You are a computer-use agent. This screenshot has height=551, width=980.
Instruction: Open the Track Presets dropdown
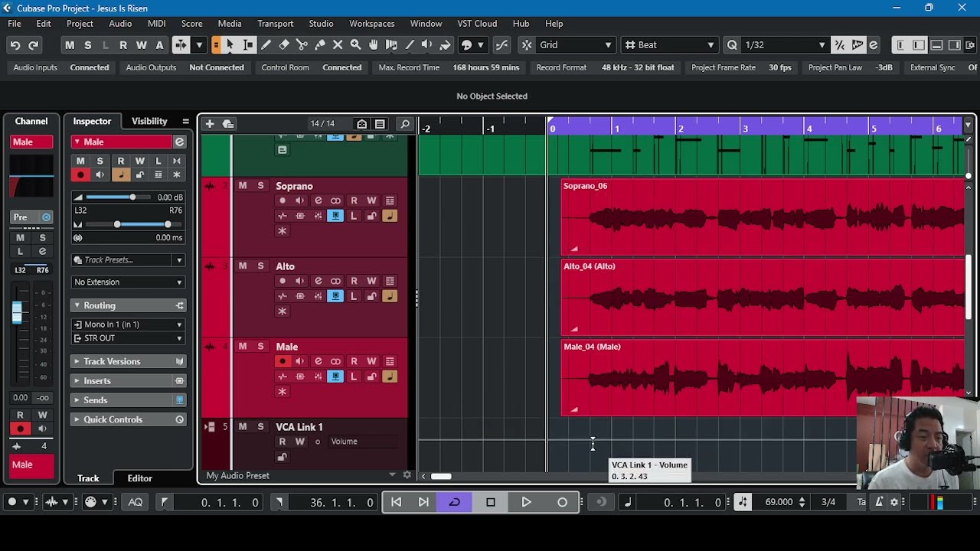tap(128, 260)
